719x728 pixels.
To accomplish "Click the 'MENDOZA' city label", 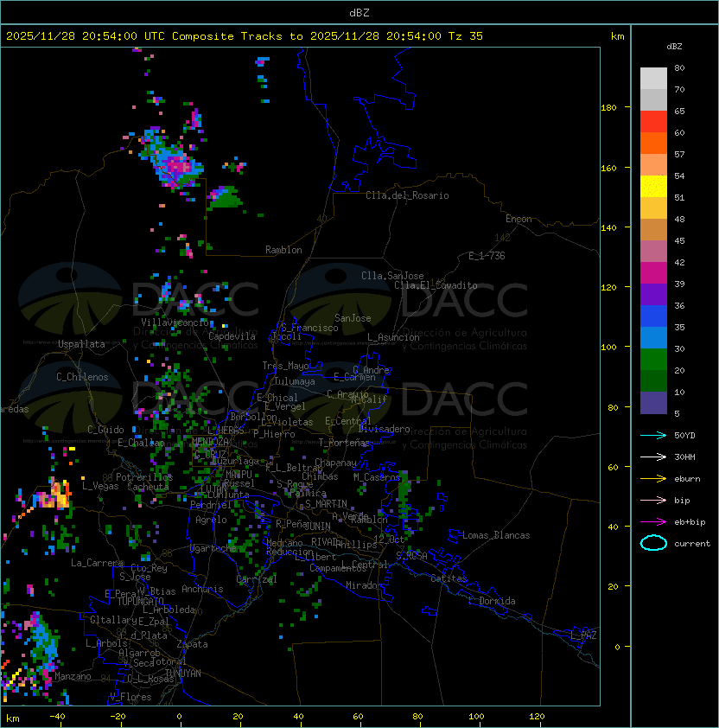I will coord(210,441).
